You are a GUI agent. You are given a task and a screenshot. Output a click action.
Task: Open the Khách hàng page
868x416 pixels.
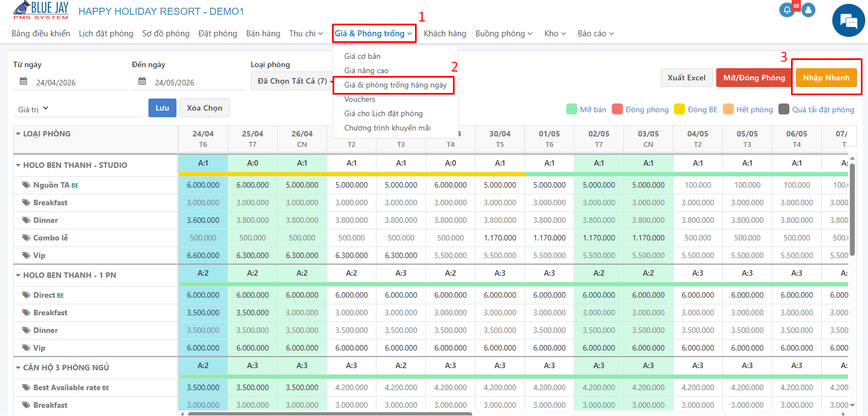445,34
